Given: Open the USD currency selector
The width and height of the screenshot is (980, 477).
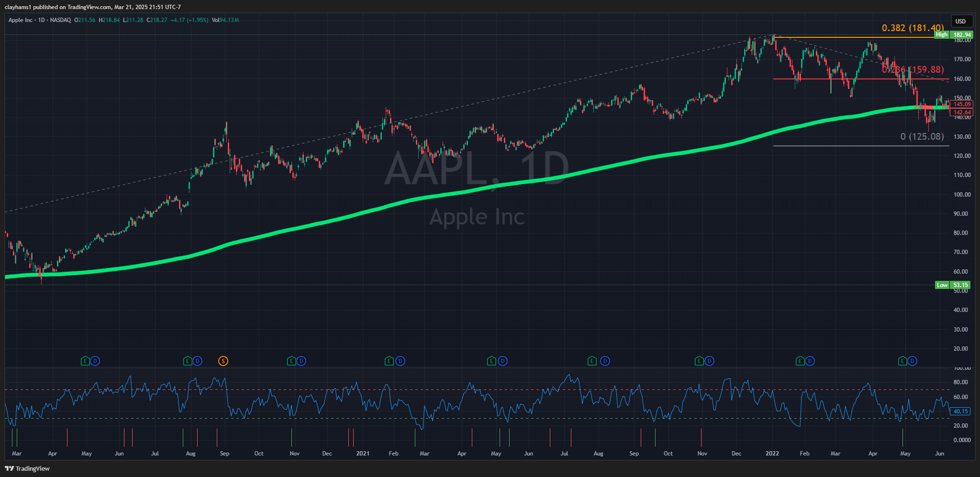Looking at the screenshot, I should tap(961, 21).
